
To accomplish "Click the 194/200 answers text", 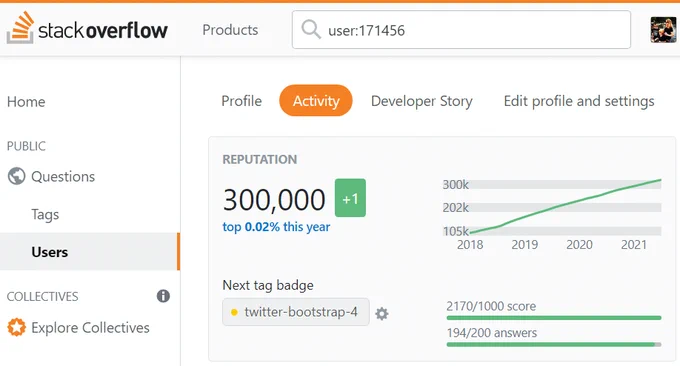I will click(492, 333).
